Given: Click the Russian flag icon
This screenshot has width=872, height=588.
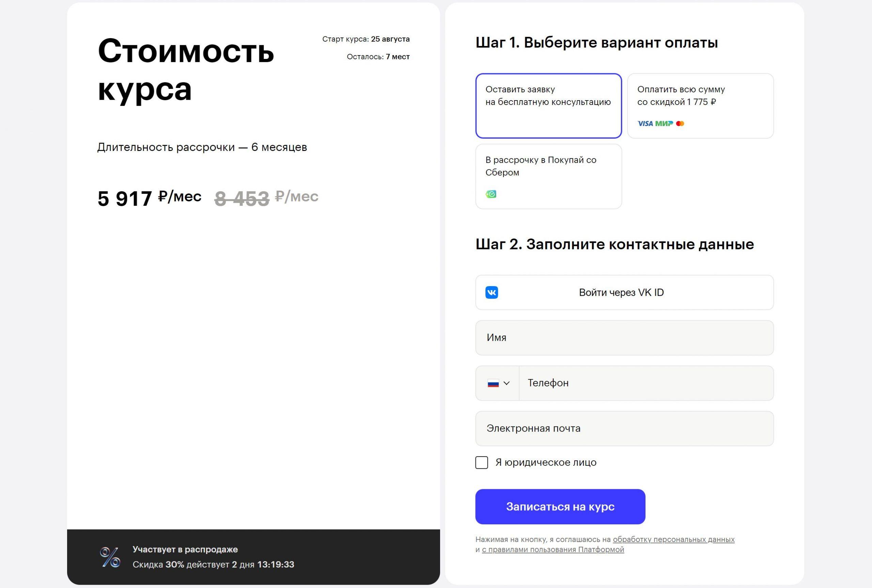Looking at the screenshot, I should [x=493, y=383].
